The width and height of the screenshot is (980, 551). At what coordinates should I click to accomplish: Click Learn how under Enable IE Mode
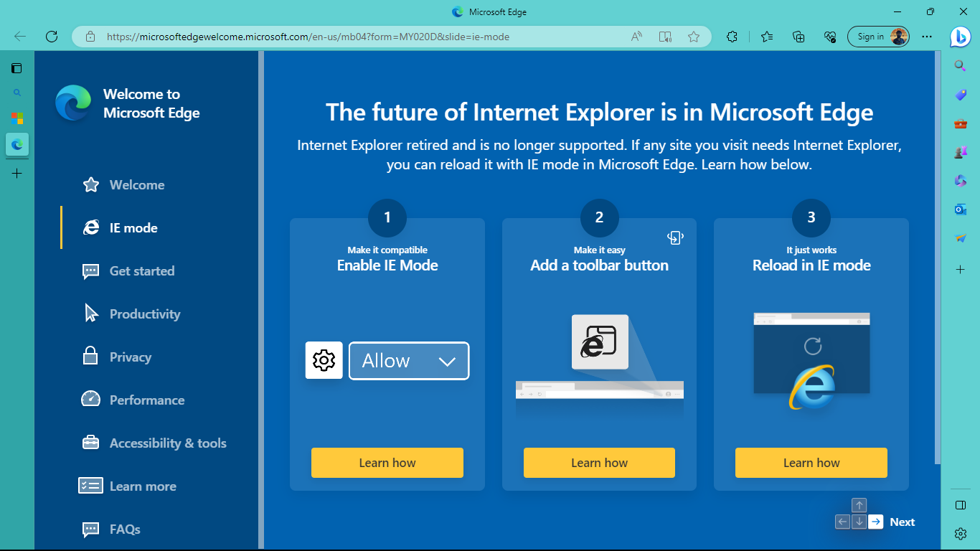(x=387, y=463)
